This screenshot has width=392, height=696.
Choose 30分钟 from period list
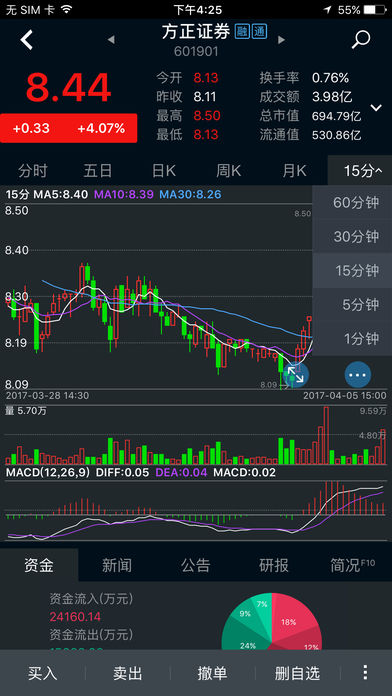[x=352, y=237]
